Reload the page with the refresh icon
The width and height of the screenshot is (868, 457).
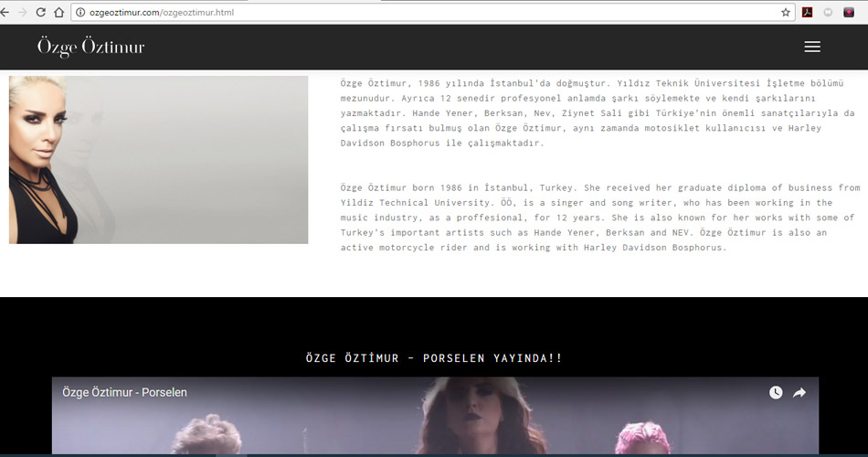(40, 12)
